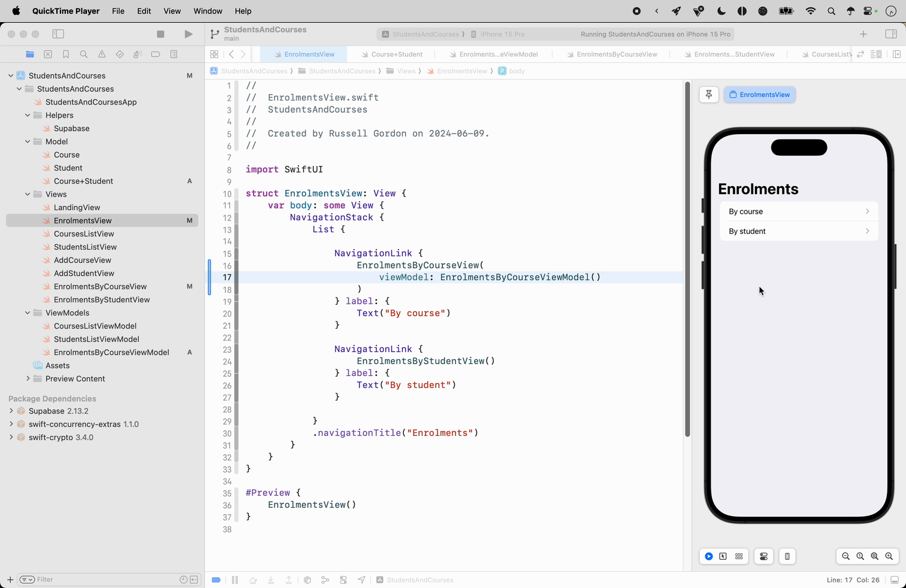Open the Bookmark navigator
906x588 pixels.
pos(66,54)
